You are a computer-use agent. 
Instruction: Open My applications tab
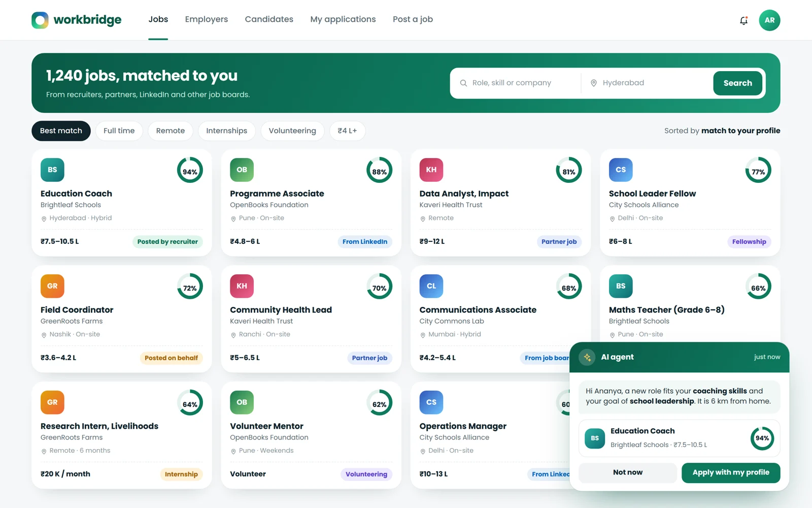(343, 19)
